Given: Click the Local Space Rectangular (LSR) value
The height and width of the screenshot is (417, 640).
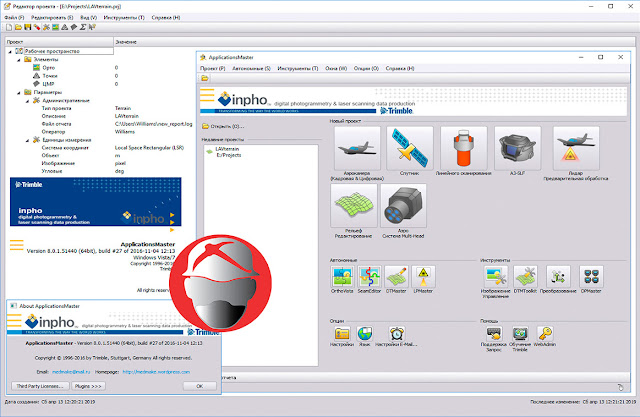Looking at the screenshot, I should [x=149, y=148].
